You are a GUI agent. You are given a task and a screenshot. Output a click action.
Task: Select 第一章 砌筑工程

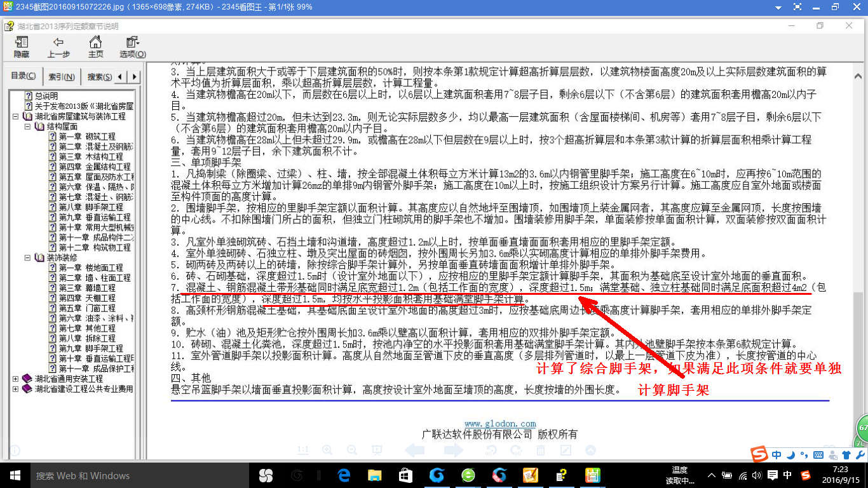pyautogui.click(x=87, y=137)
